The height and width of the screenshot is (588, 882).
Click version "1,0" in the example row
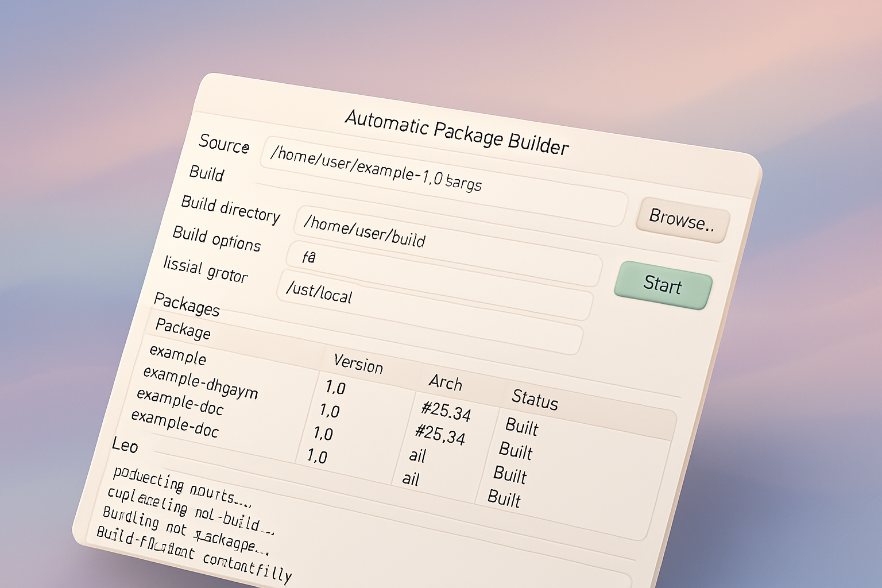click(x=335, y=388)
